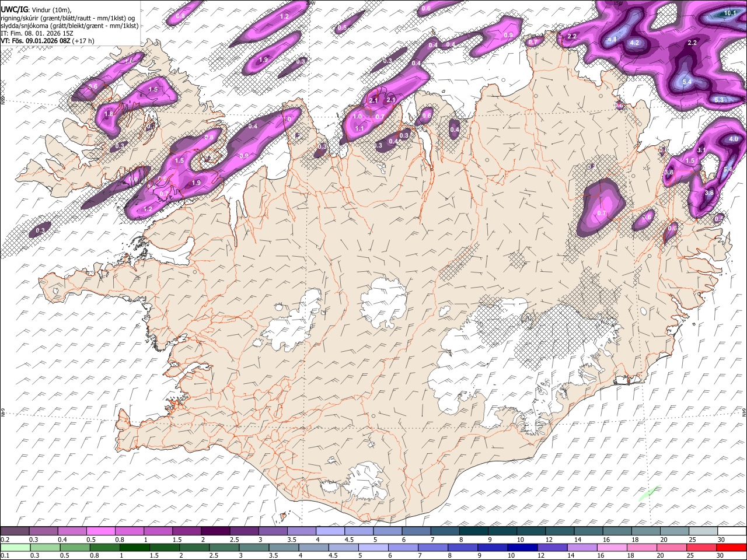The height and width of the screenshot is (560, 747).
Task: Click the '(+17 h)' forecast offset text
Action: pyautogui.click(x=84, y=41)
